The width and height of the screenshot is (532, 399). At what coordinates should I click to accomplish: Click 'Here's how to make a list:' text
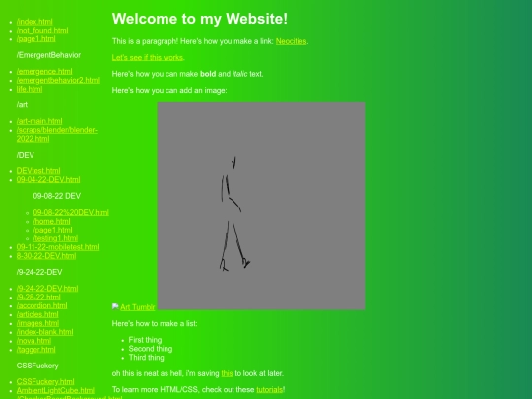pyautogui.click(x=155, y=324)
